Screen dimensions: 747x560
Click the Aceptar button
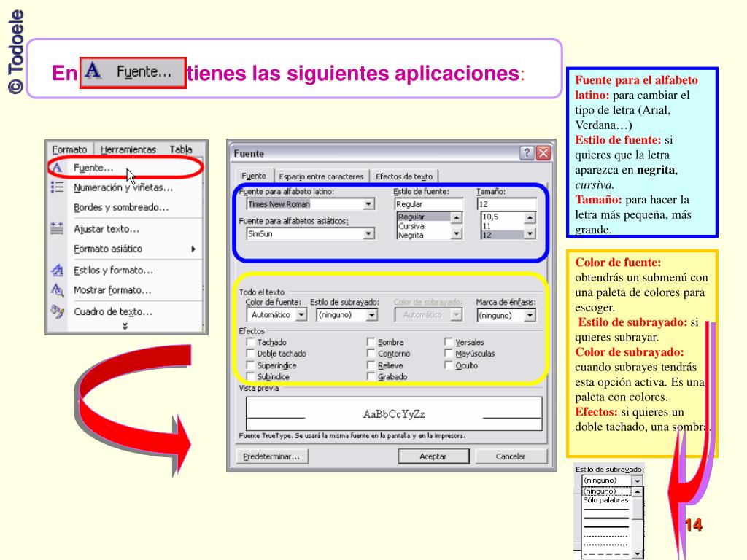[x=433, y=456]
